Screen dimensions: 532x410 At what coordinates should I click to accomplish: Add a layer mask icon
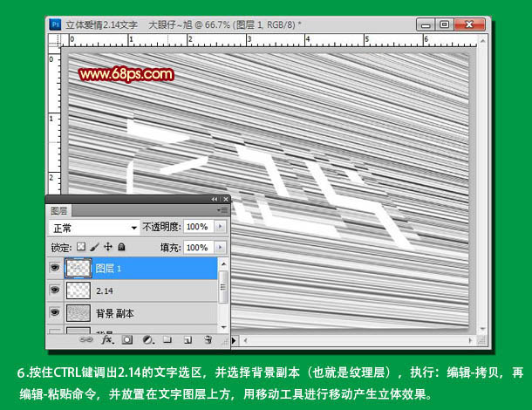[127, 339]
